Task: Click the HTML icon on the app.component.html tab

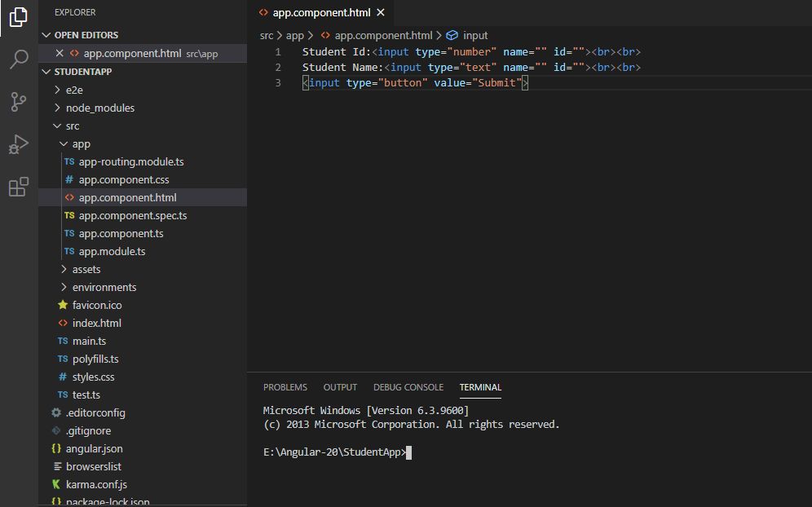Action: (x=263, y=13)
